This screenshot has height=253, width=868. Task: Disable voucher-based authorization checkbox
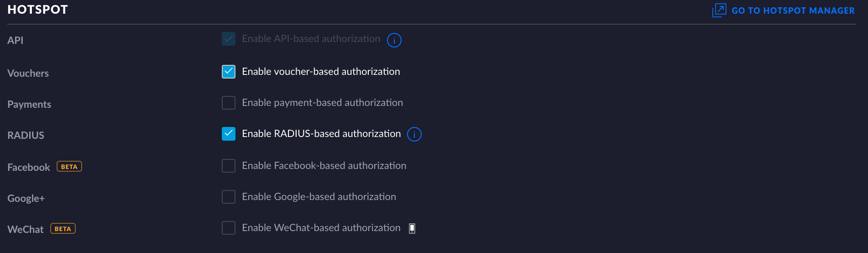tap(228, 72)
